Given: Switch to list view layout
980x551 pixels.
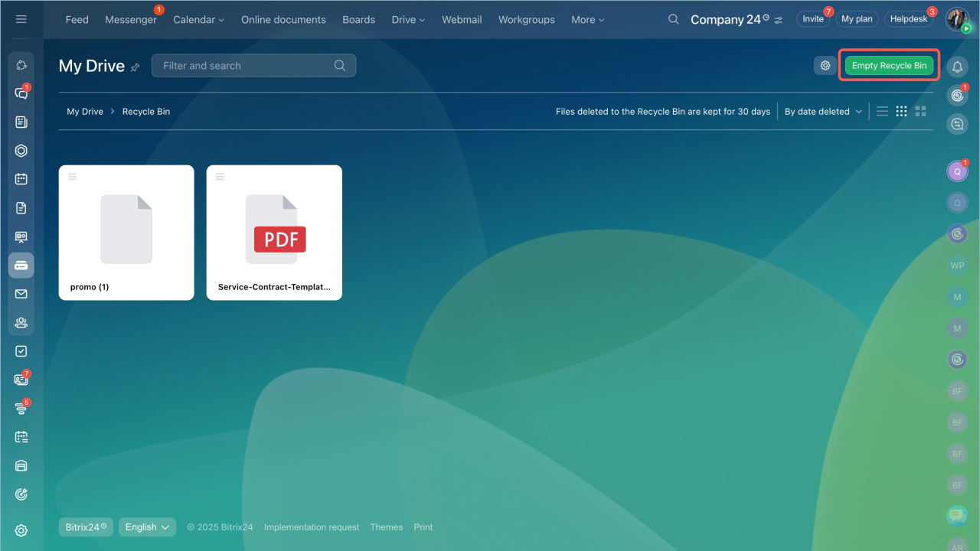Looking at the screenshot, I should click(882, 112).
